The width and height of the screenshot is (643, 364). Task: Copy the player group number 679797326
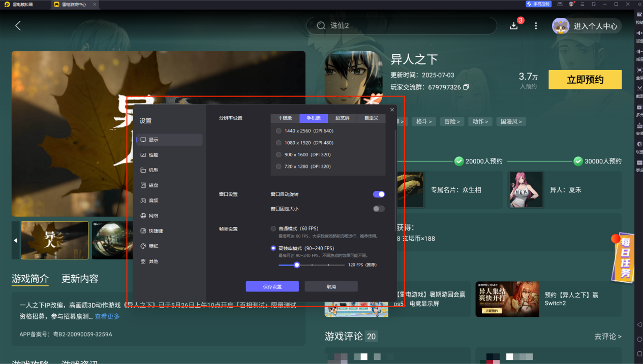[466, 87]
